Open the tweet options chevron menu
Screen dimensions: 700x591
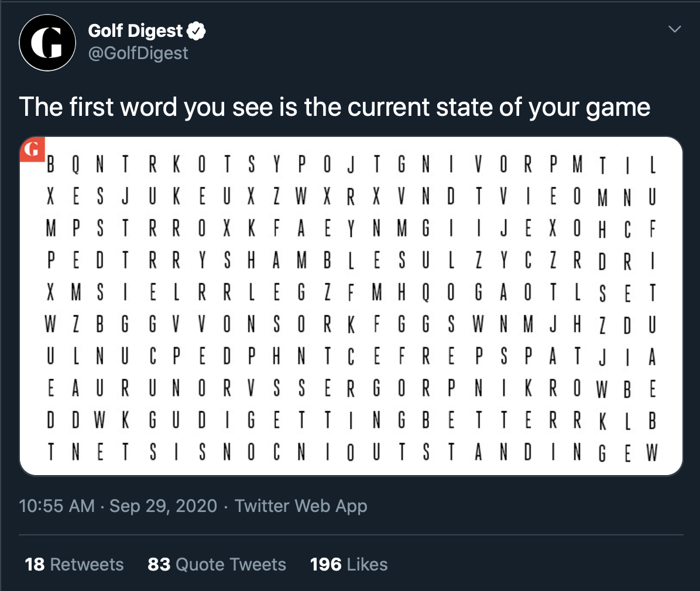674,29
